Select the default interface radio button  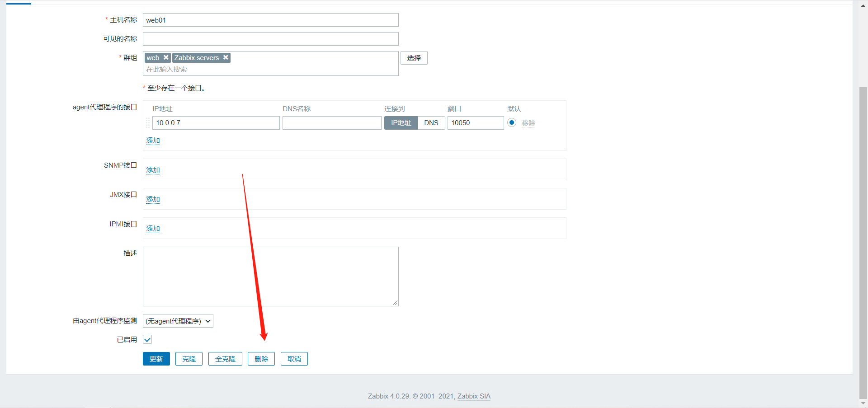point(512,122)
